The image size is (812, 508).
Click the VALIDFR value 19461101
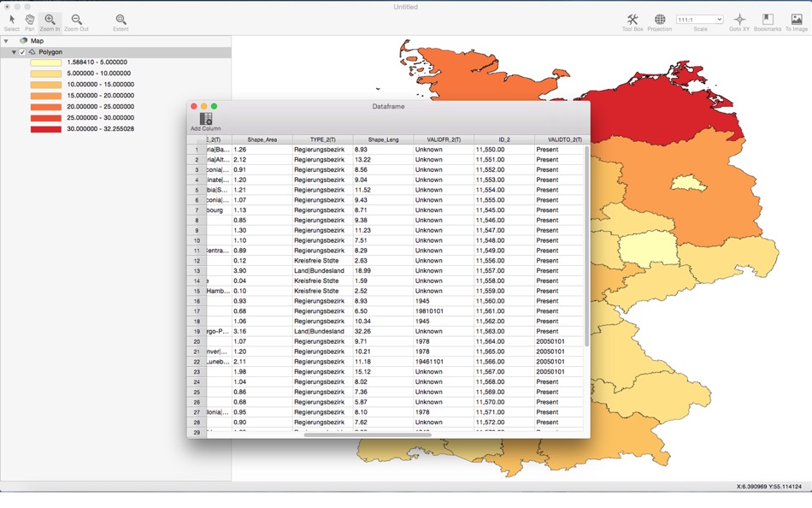click(444, 362)
